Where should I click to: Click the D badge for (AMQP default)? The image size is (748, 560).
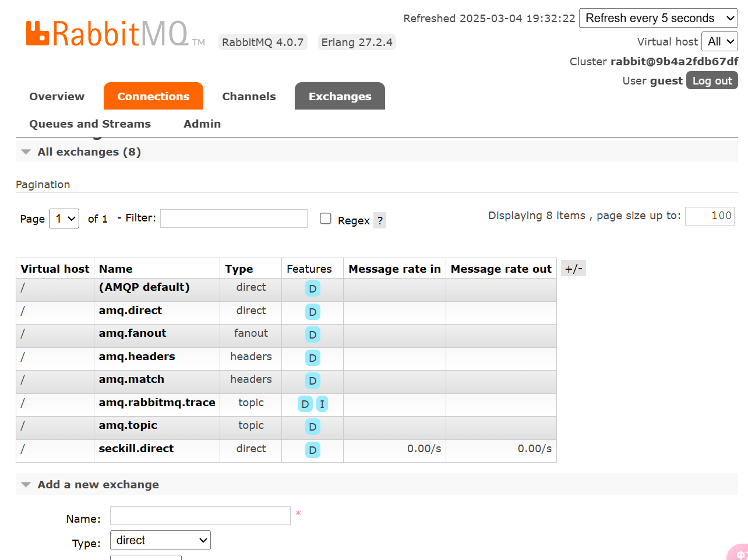pyautogui.click(x=313, y=288)
